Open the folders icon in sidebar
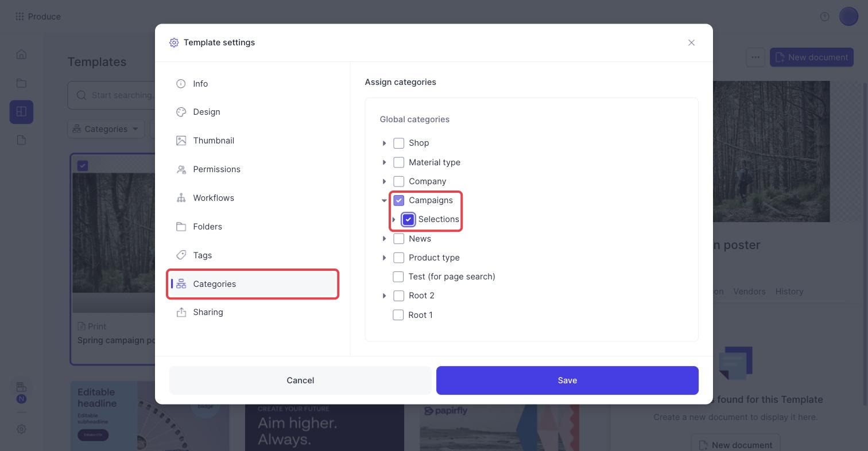The width and height of the screenshot is (868, 451). coord(21,83)
